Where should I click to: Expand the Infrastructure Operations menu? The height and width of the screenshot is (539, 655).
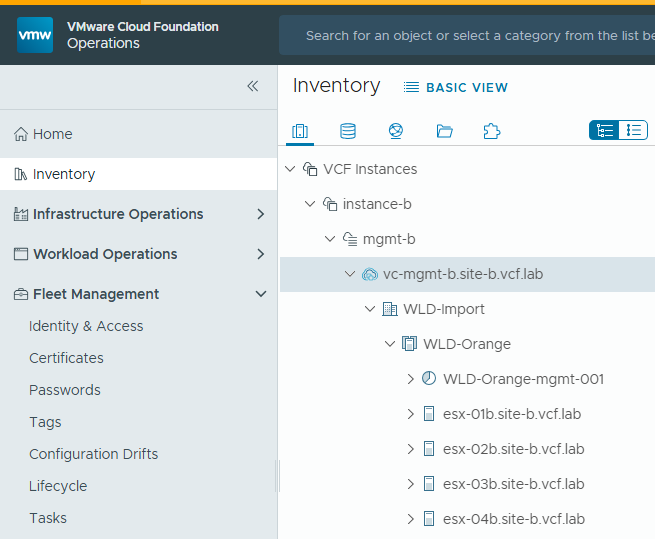[260, 214]
